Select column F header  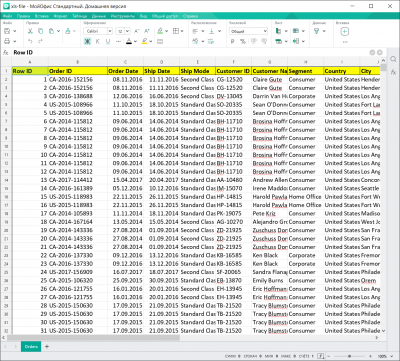click(233, 62)
